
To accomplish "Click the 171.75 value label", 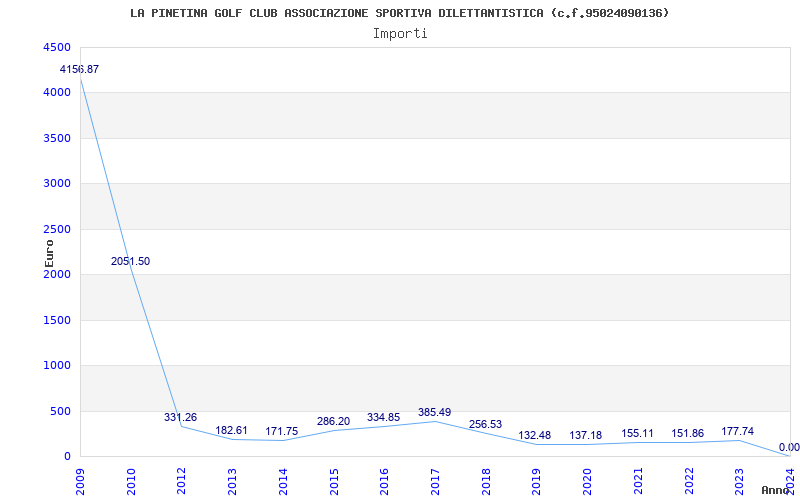I will 282,431.
